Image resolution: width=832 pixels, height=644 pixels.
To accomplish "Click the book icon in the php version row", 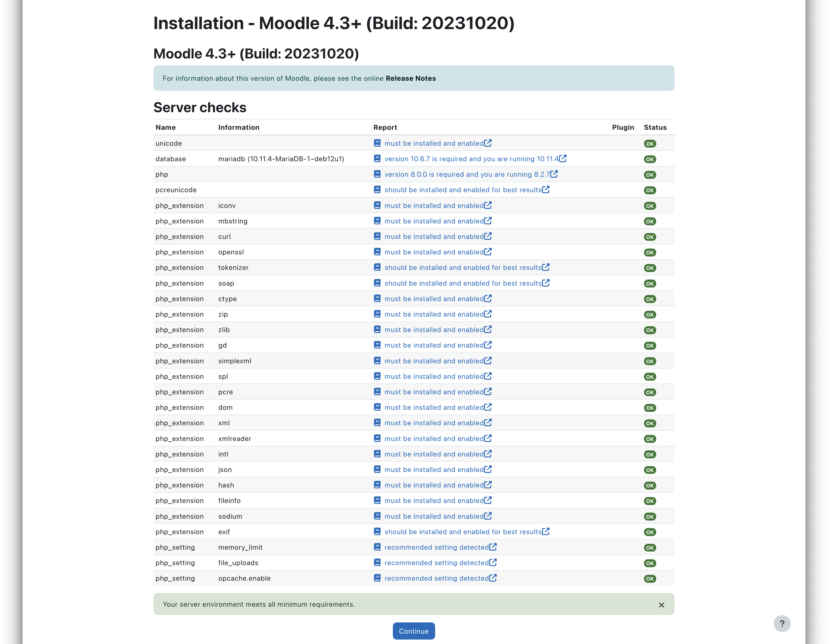I will pyautogui.click(x=377, y=174).
